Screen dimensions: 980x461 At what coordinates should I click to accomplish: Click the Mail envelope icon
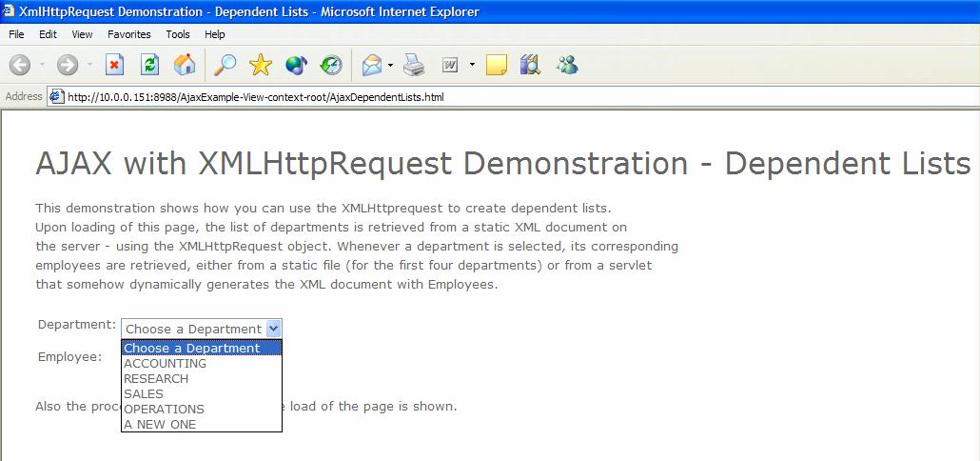[x=372, y=65]
